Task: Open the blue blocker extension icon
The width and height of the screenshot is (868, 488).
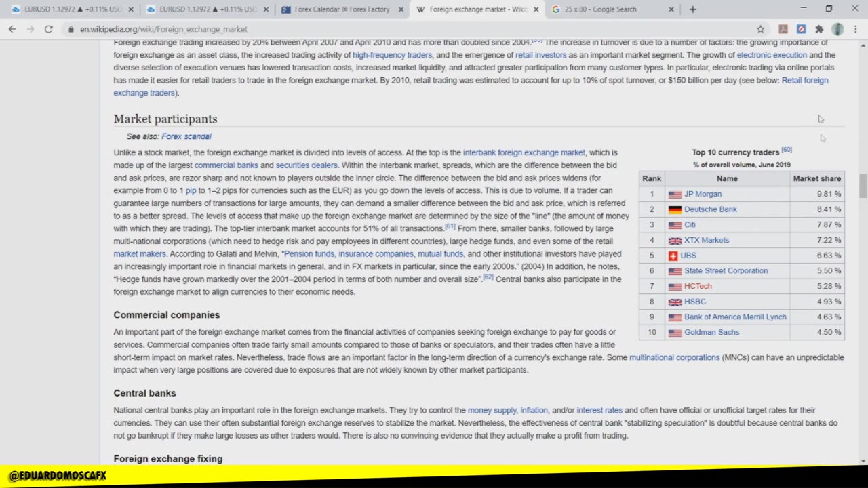Action: click(x=801, y=29)
